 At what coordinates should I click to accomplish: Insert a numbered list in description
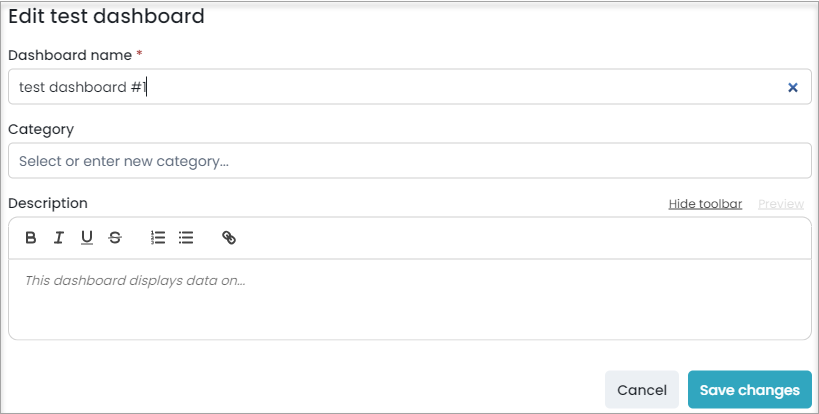158,238
